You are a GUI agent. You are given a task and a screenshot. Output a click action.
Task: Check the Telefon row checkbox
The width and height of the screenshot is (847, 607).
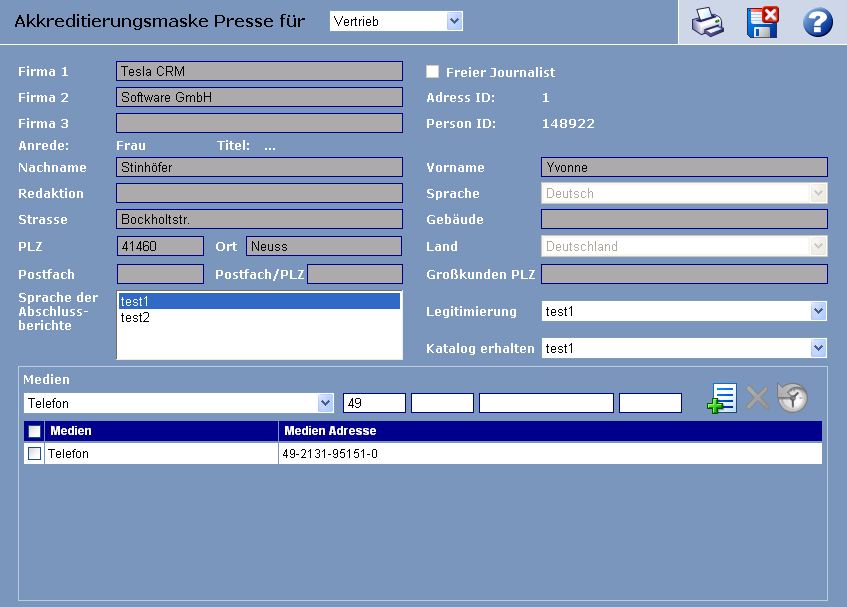(35, 454)
